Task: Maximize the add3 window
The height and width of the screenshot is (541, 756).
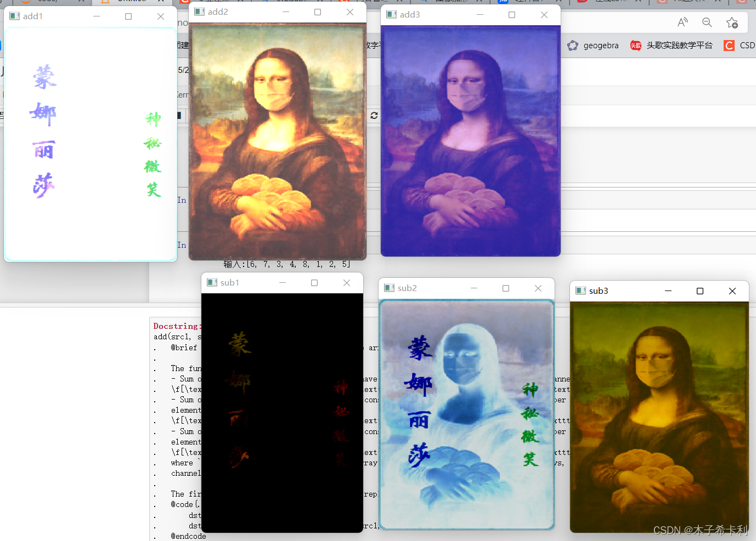Action: (512, 15)
